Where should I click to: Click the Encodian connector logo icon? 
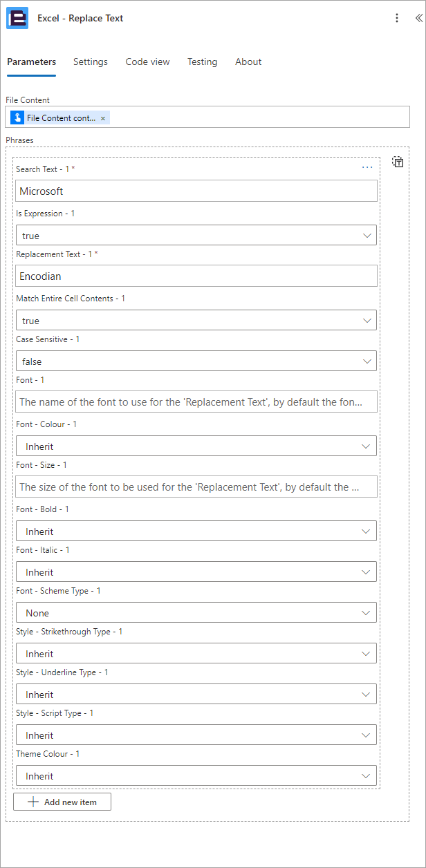17,19
